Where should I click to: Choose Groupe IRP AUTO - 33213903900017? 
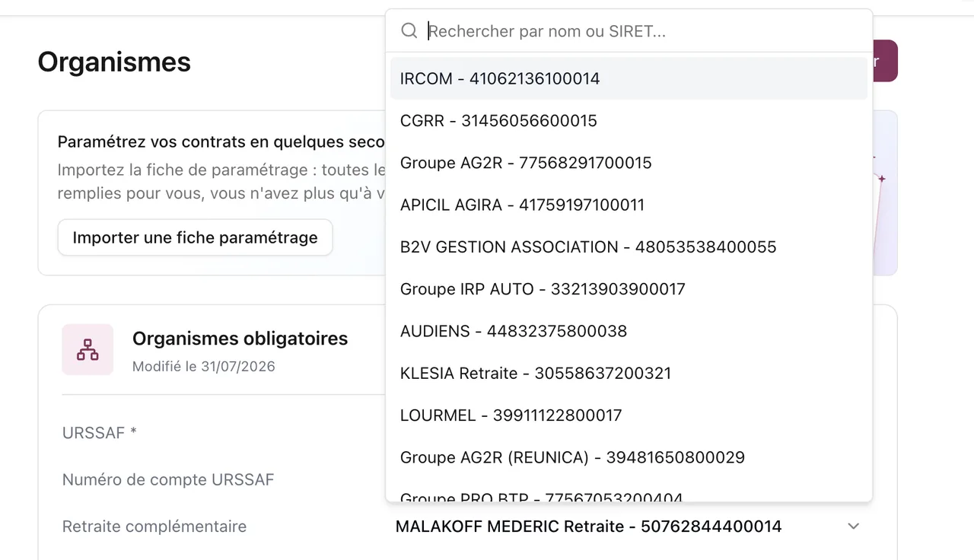click(x=629, y=289)
